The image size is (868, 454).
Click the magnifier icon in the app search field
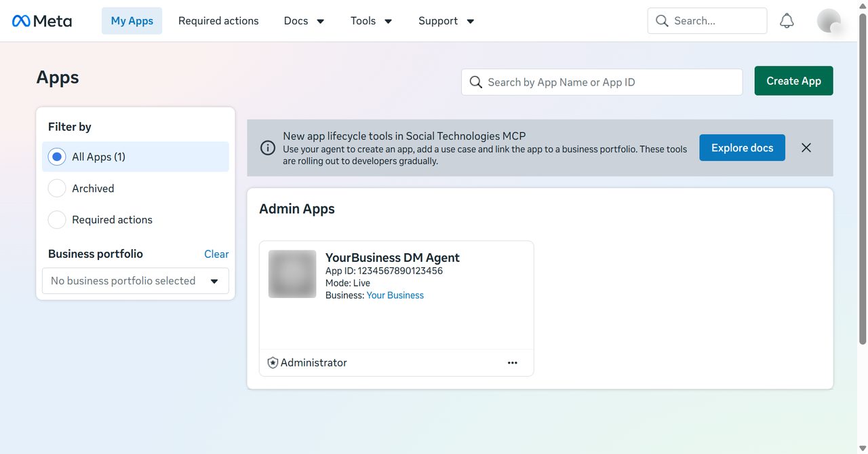pyautogui.click(x=476, y=82)
